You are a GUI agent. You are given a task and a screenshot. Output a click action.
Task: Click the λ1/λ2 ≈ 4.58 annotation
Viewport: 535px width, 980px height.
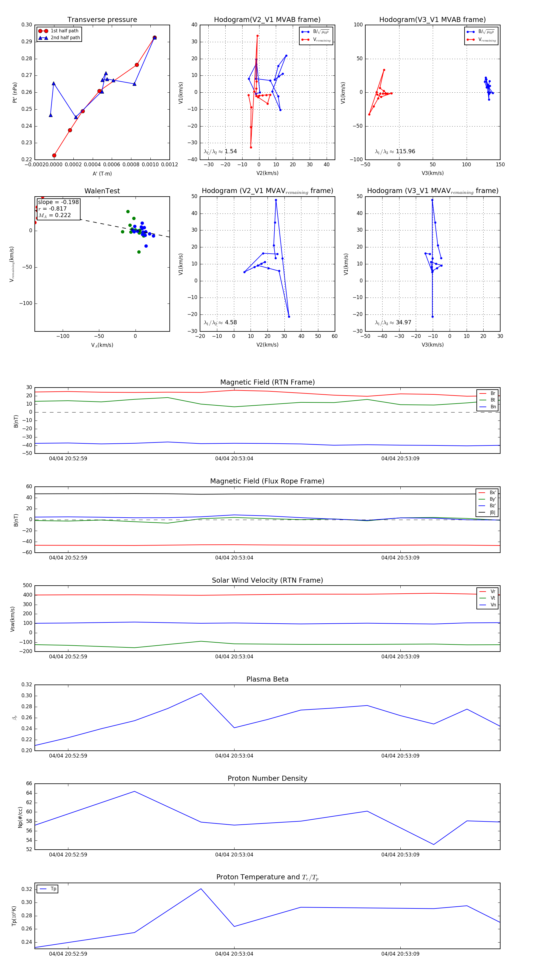coord(220,323)
